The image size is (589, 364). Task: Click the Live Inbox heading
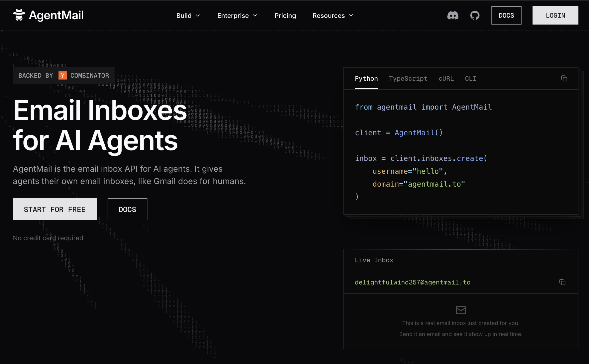pos(374,260)
